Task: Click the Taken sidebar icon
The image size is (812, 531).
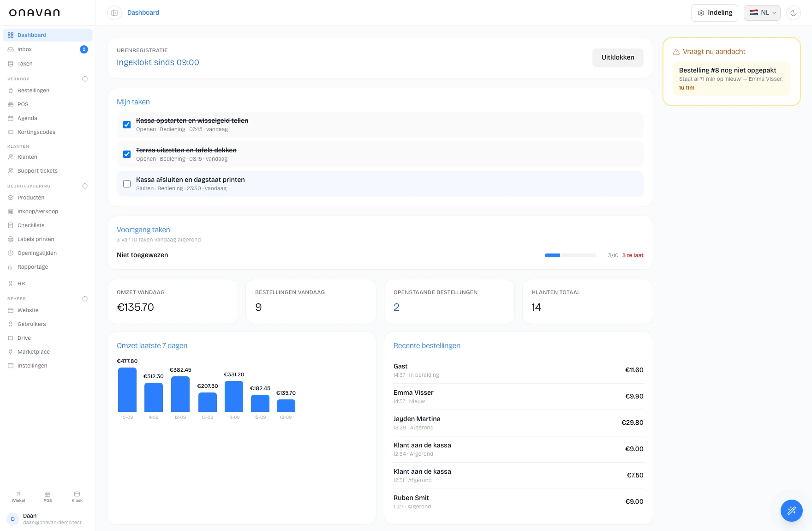Action: click(x=11, y=64)
